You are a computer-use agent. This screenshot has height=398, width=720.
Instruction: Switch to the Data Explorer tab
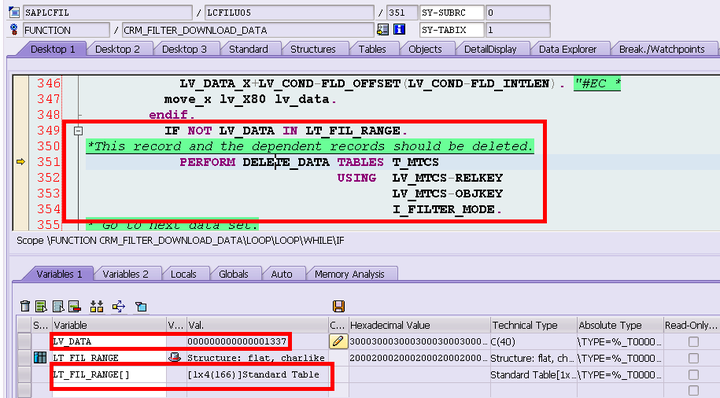[568, 49]
